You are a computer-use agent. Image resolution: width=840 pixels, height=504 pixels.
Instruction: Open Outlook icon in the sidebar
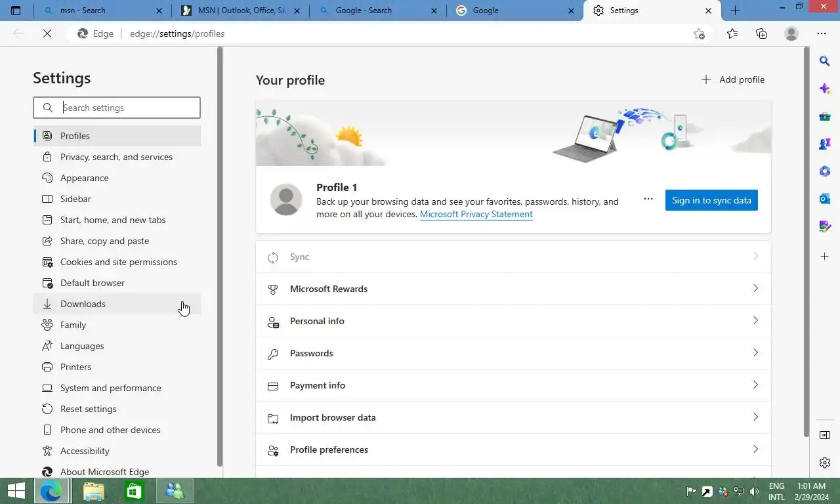pyautogui.click(x=825, y=199)
